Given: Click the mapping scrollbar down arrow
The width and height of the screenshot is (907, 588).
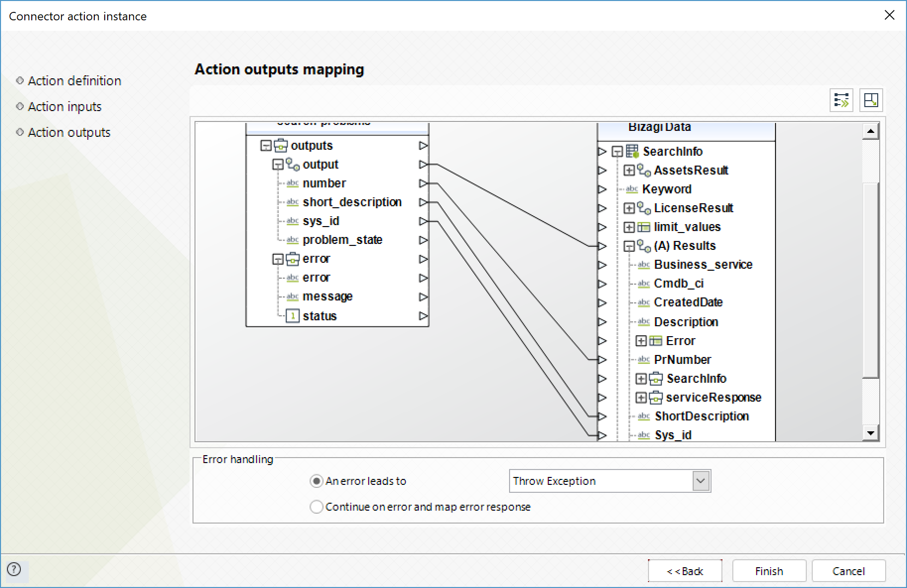Looking at the screenshot, I should pyautogui.click(x=871, y=433).
